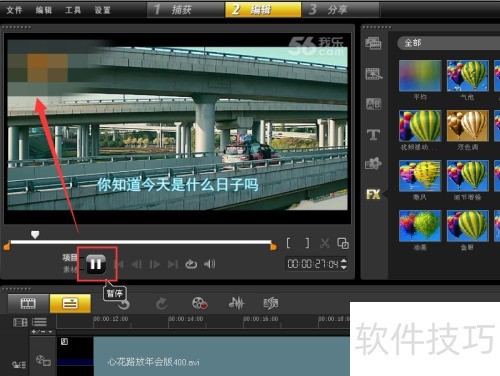
Task: Open the T title library
Action: [373, 134]
